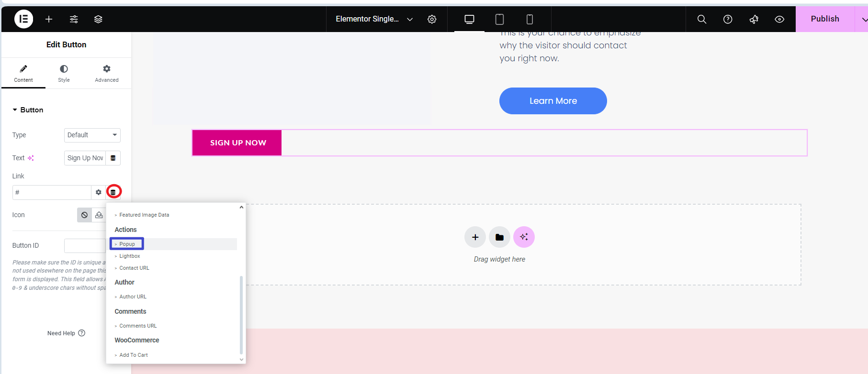
Task: Click link options gear icon
Action: (x=98, y=192)
